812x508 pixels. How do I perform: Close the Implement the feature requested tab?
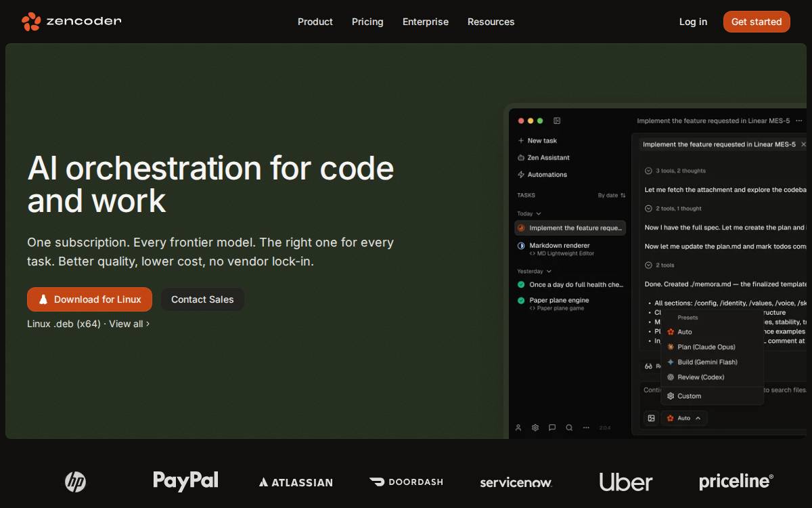(x=803, y=144)
